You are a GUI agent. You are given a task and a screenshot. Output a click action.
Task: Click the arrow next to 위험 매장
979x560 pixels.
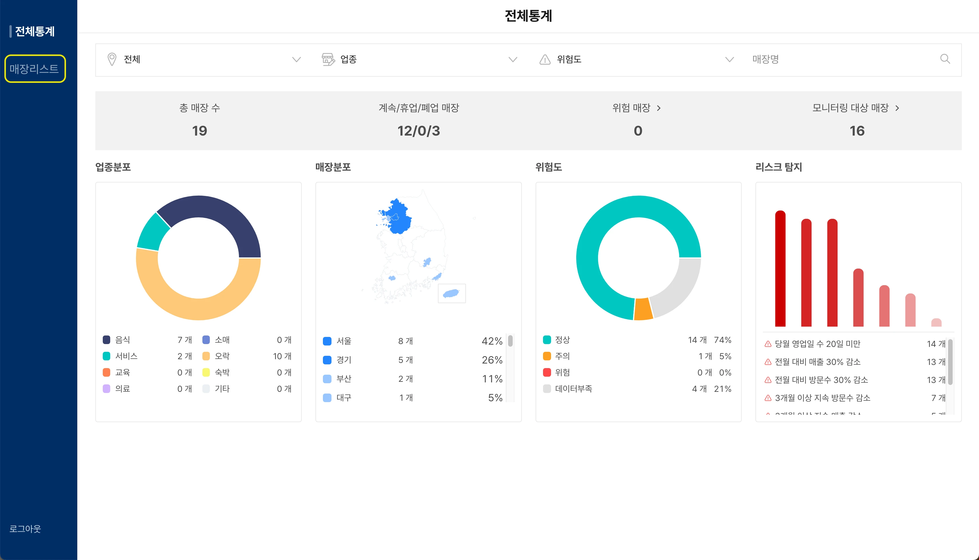(x=659, y=108)
